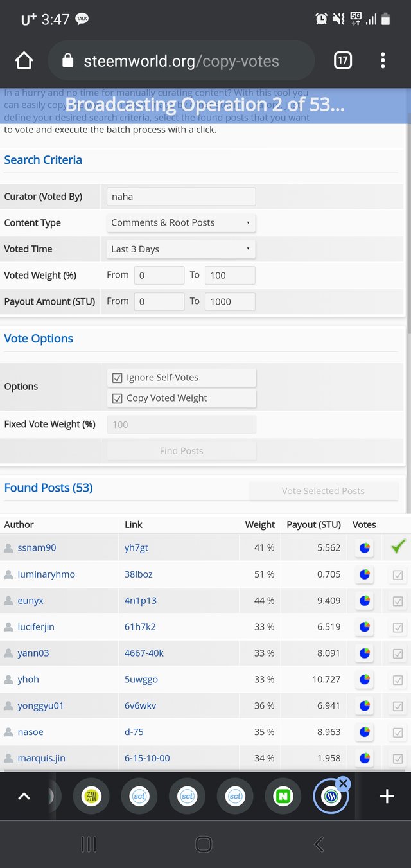The image size is (411, 868).
Task: Open marquis.jin author link
Action: point(41,758)
